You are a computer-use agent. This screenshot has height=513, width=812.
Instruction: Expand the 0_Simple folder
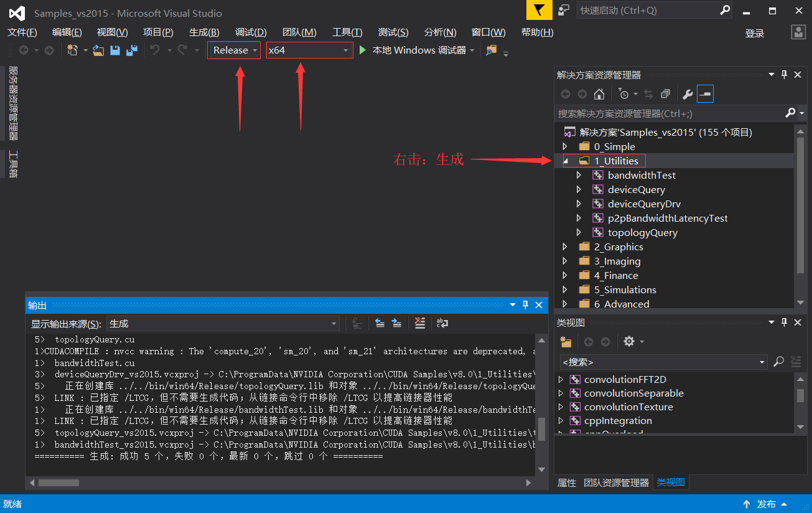click(x=565, y=146)
